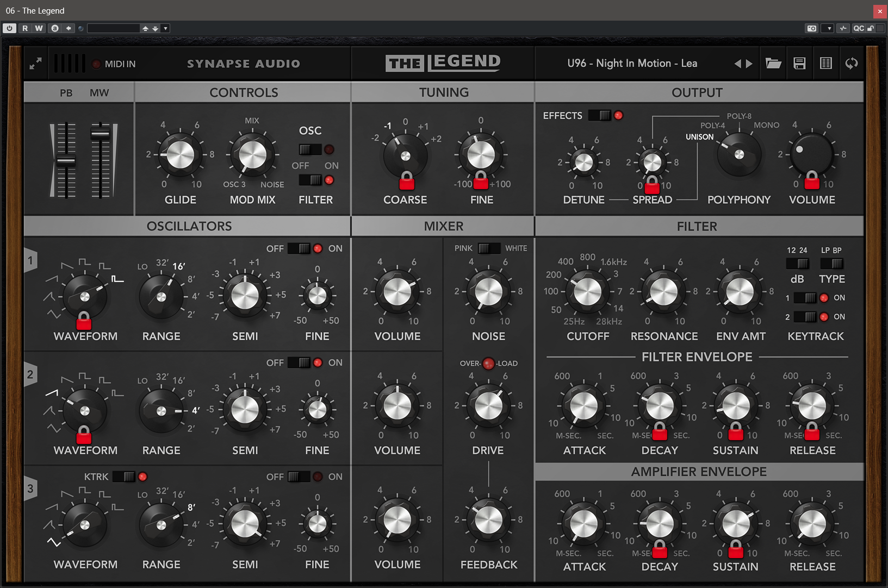Click the OSCILLATORS section header

tap(189, 226)
